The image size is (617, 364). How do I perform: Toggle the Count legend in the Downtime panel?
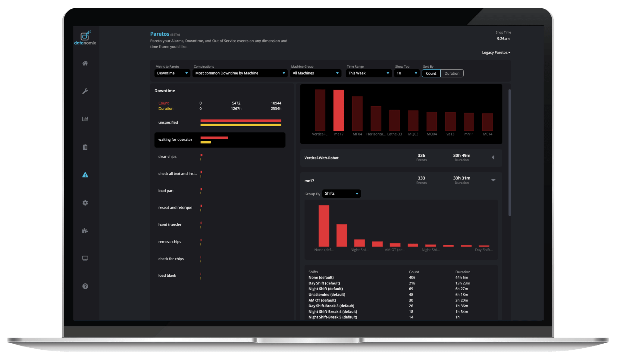point(164,103)
